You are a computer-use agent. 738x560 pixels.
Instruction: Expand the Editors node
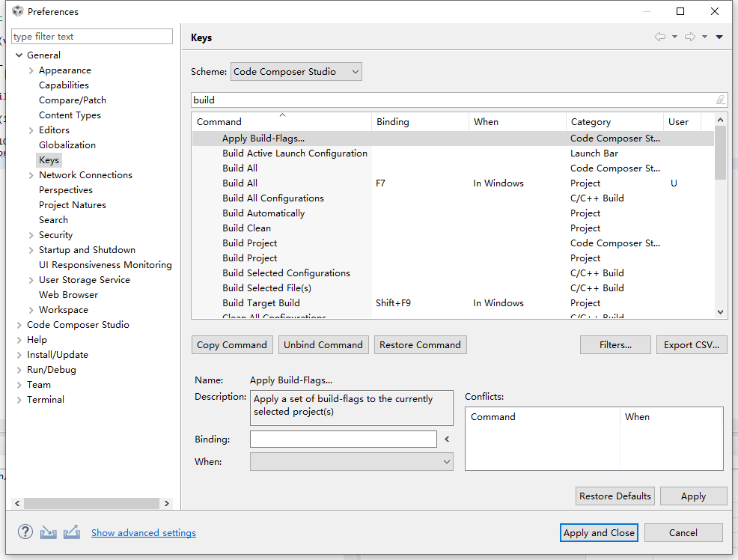(31, 130)
